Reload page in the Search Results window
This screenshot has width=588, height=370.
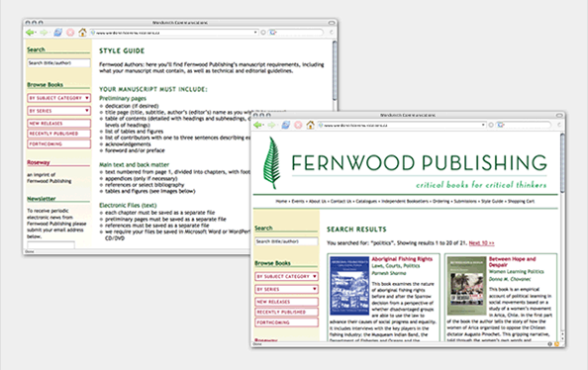pos(285,125)
